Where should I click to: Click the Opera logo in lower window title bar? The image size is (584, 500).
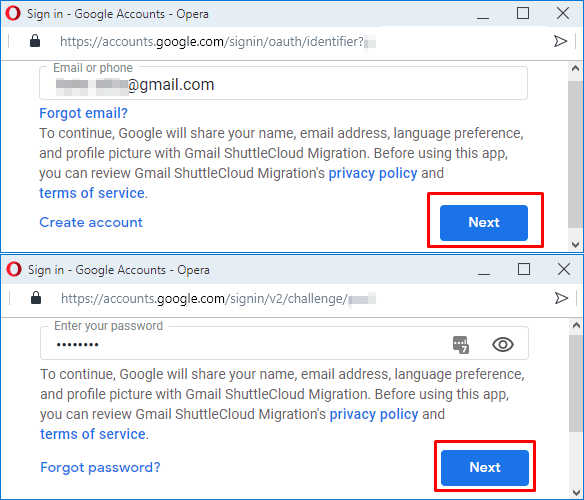(14, 269)
